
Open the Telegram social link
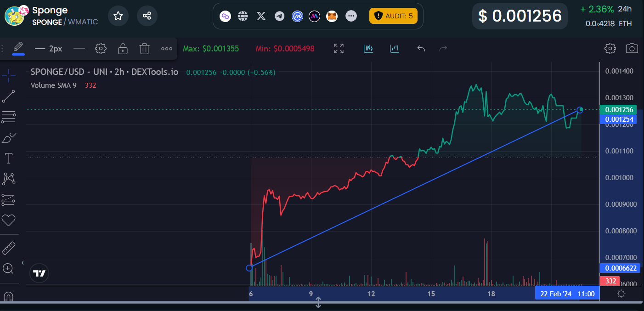[279, 16]
